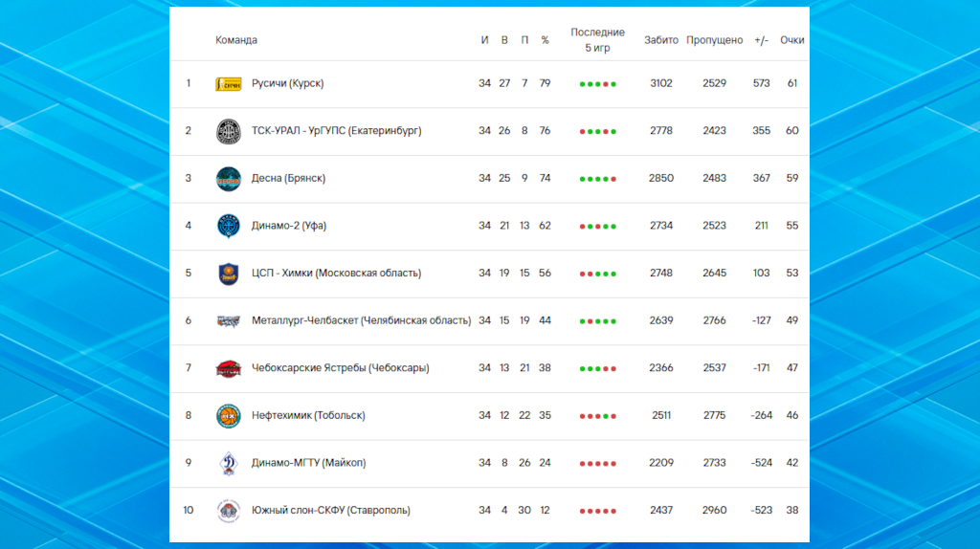Screen dimensions: 980x549
Task: Click wins value 25 for Десна
Action: [504, 178]
